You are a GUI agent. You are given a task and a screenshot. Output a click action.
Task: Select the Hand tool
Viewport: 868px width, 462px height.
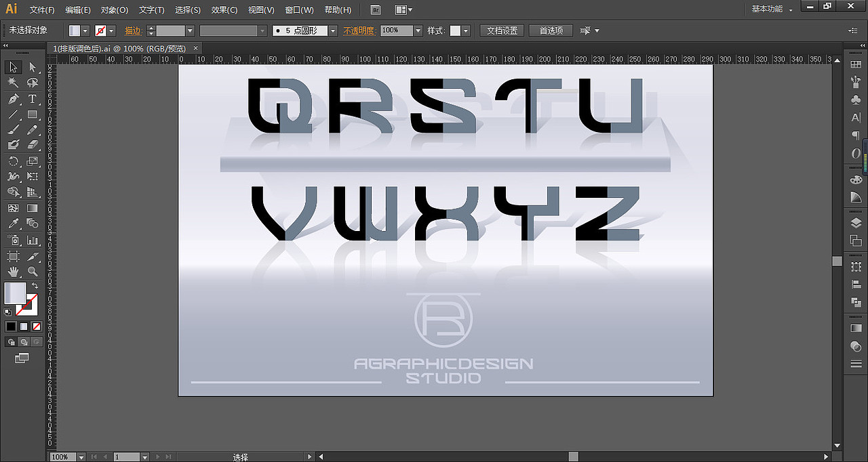[x=13, y=272]
